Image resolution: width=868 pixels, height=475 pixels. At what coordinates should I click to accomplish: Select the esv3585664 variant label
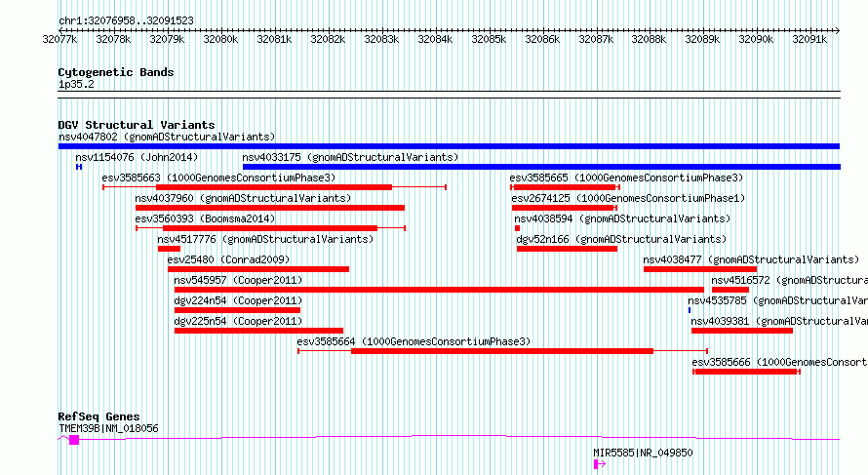click(x=414, y=341)
